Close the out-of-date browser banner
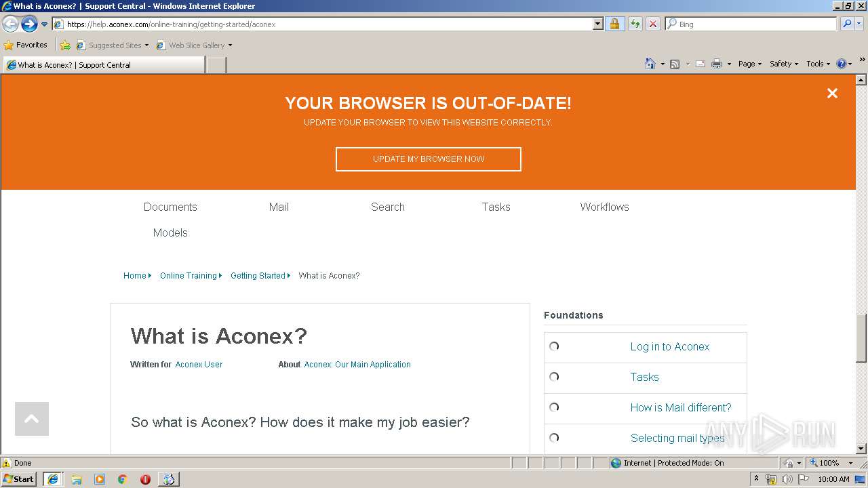This screenshot has height=488, width=868. click(832, 94)
